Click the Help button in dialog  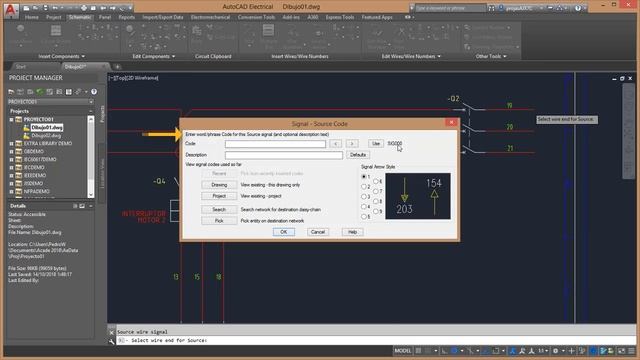click(352, 232)
